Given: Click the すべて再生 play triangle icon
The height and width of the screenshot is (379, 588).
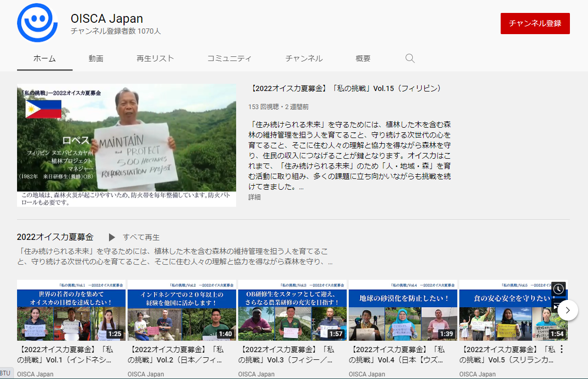Looking at the screenshot, I should pyautogui.click(x=112, y=237).
